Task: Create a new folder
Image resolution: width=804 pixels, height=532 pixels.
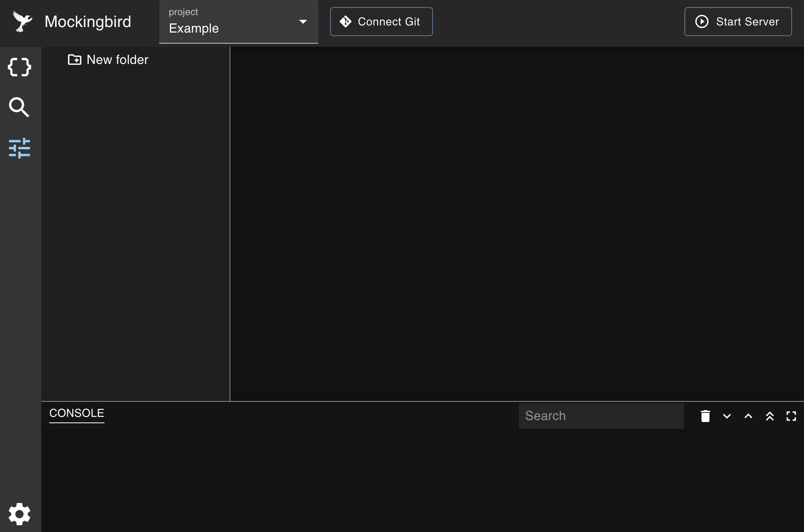Action: pyautogui.click(x=108, y=60)
